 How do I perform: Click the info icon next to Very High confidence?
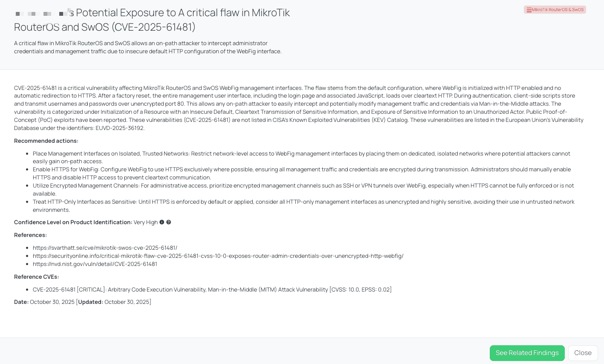click(162, 222)
